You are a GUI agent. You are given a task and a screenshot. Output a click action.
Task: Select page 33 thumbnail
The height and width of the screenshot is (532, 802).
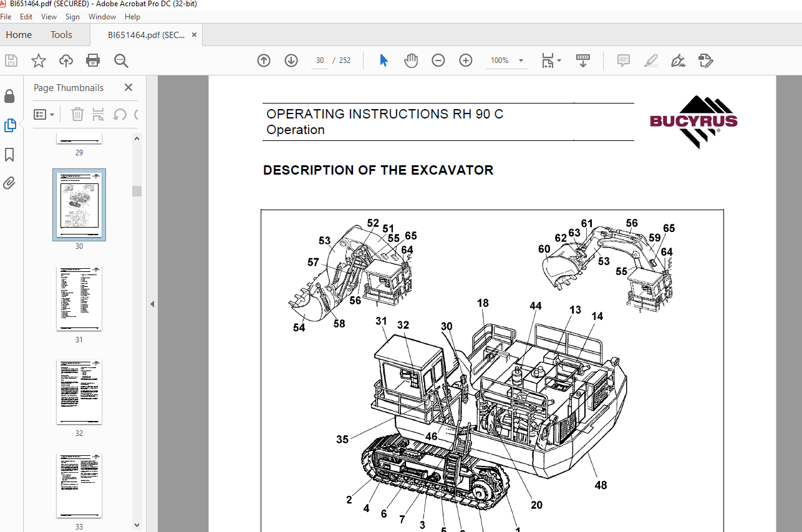[x=79, y=486]
